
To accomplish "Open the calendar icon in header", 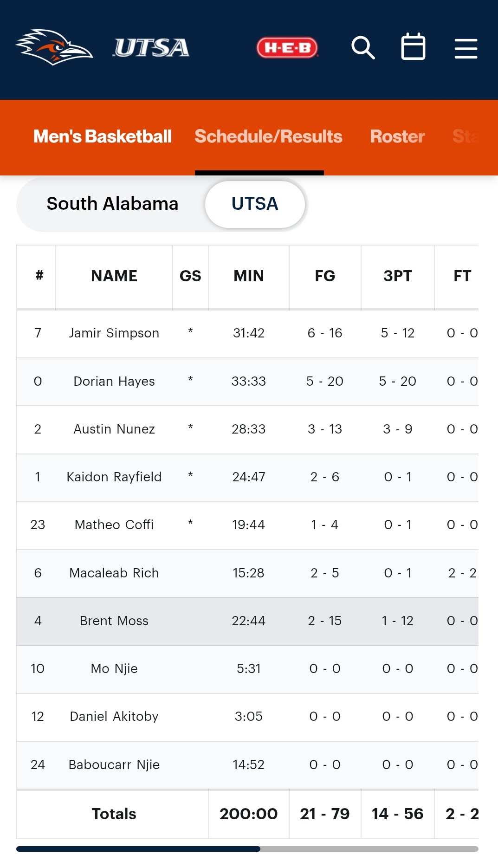I will [x=413, y=47].
